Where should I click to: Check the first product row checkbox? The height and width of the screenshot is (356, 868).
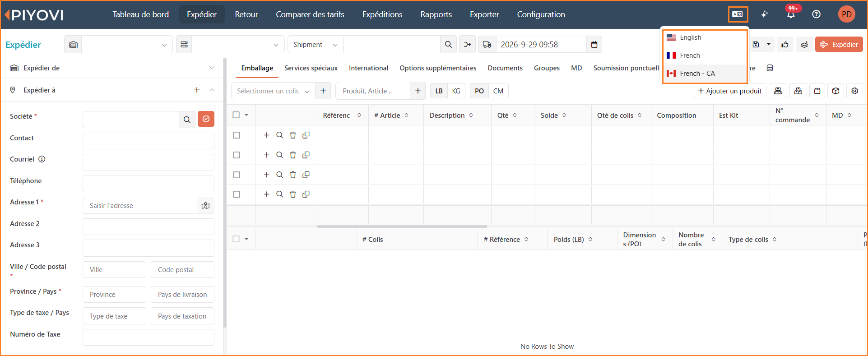pos(237,135)
